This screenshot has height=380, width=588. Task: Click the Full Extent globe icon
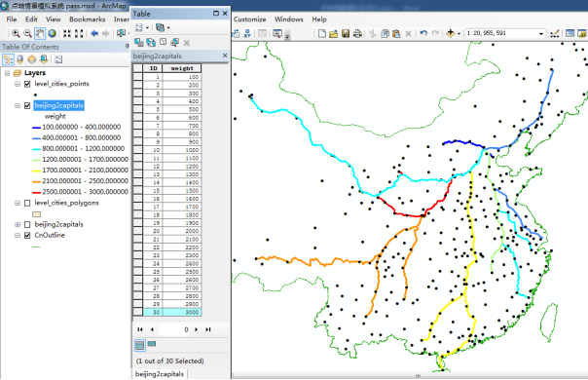click(53, 33)
